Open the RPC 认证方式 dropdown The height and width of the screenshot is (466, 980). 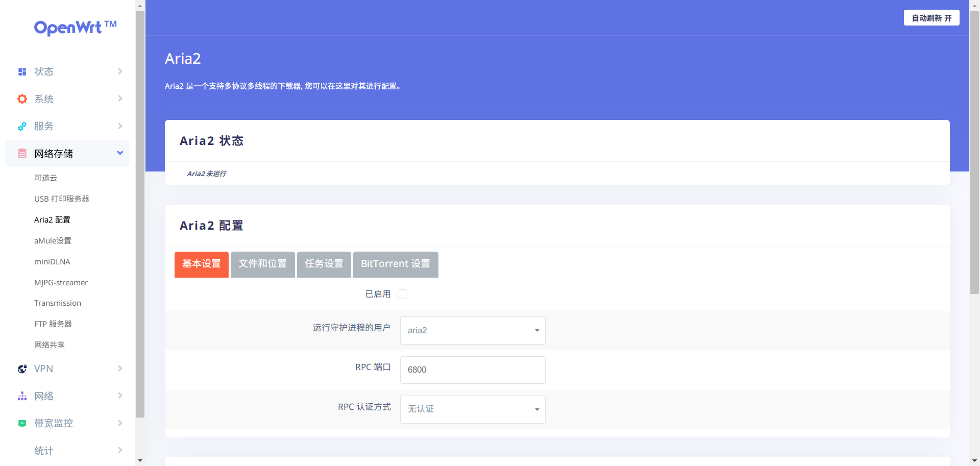[x=472, y=409]
